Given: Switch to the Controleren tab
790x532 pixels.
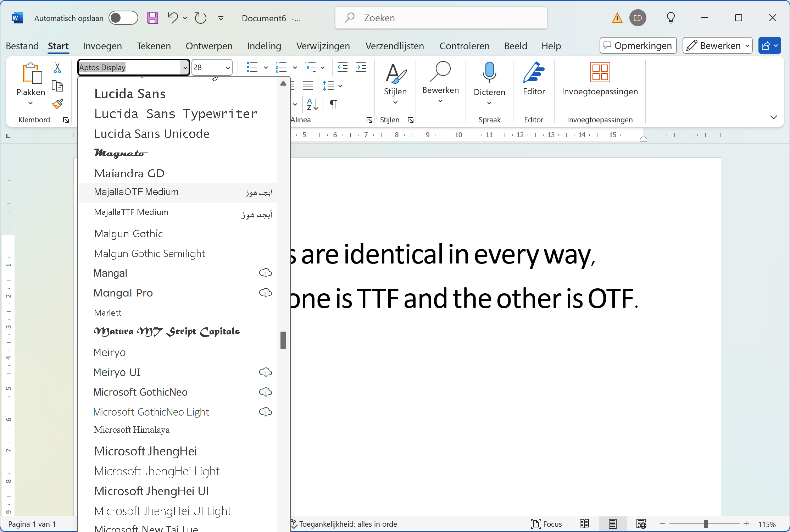Looking at the screenshot, I should (464, 46).
